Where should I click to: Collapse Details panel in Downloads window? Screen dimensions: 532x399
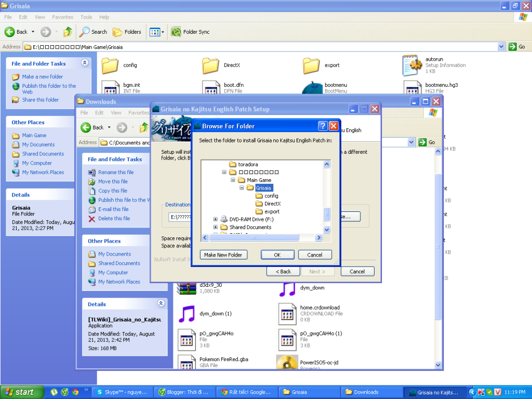[161, 303]
